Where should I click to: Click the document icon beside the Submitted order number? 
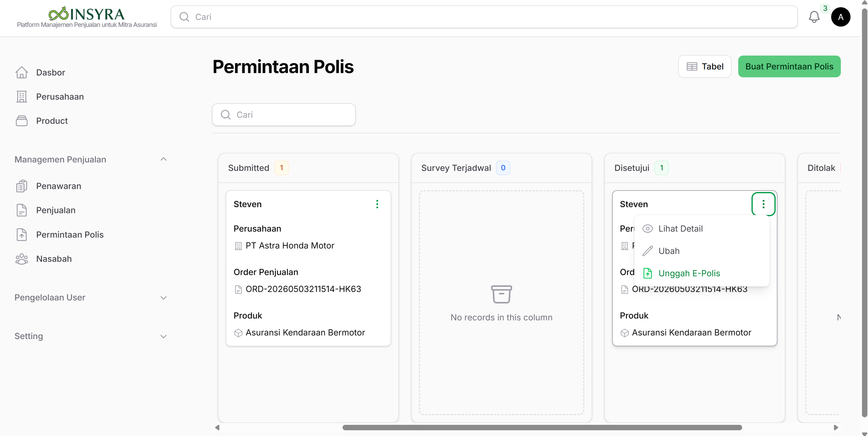coord(238,289)
